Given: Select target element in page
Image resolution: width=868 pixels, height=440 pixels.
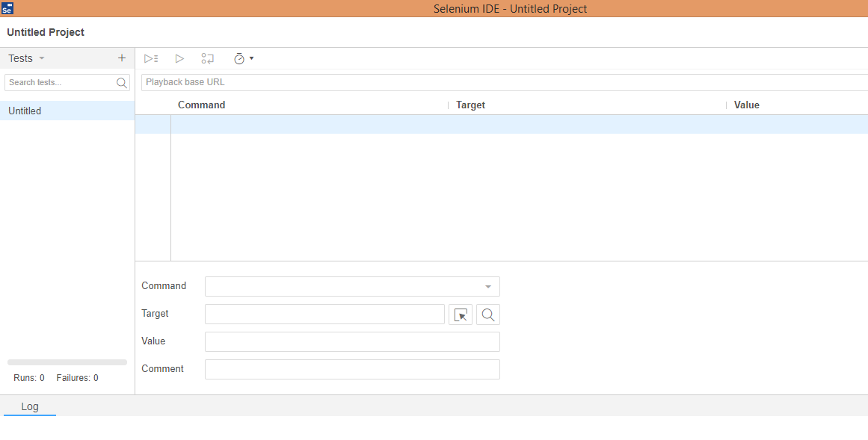Looking at the screenshot, I should [x=461, y=314].
